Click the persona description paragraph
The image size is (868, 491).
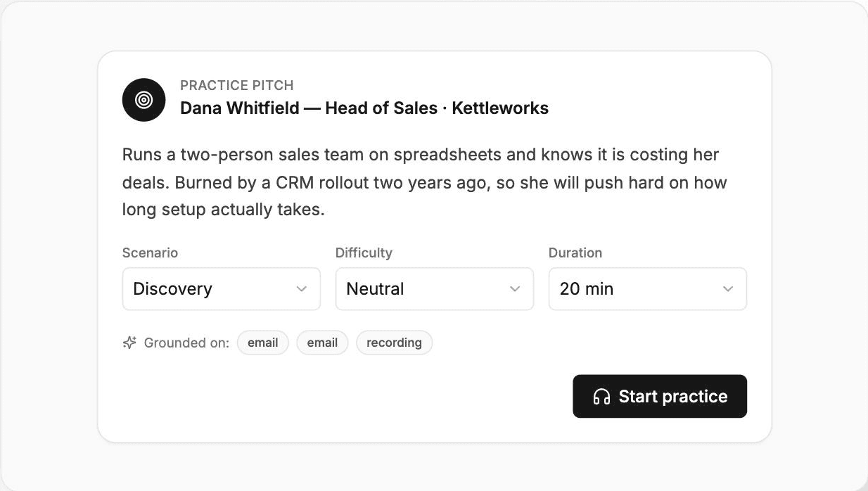point(425,182)
